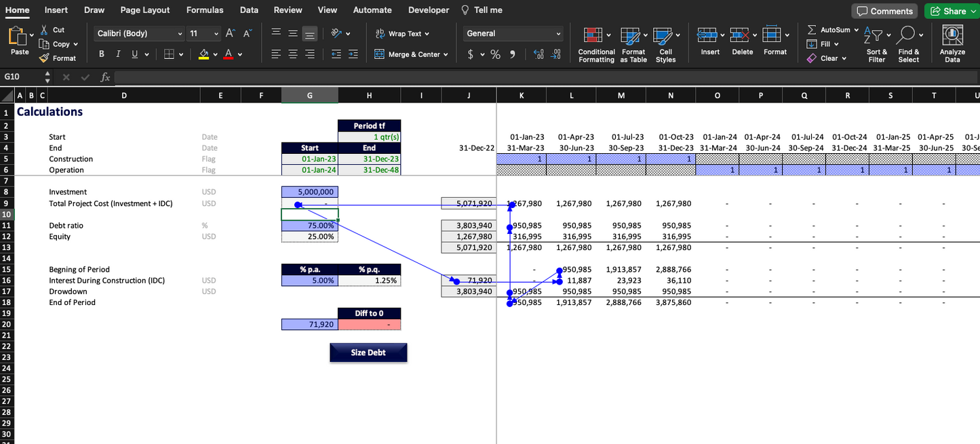Open the Find & Select tool

[908, 35]
